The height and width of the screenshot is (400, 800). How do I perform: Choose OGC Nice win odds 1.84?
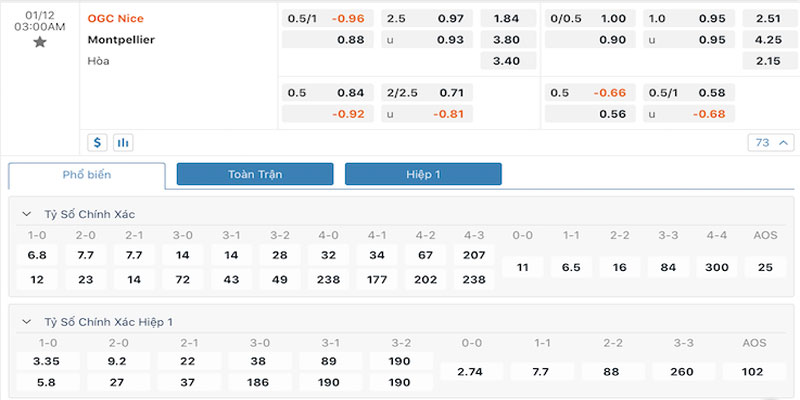507,18
